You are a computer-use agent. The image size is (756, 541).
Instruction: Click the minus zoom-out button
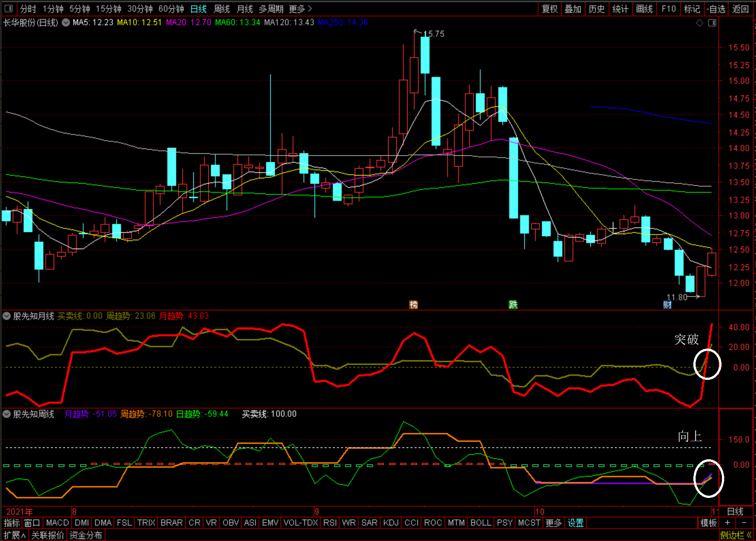point(744,523)
